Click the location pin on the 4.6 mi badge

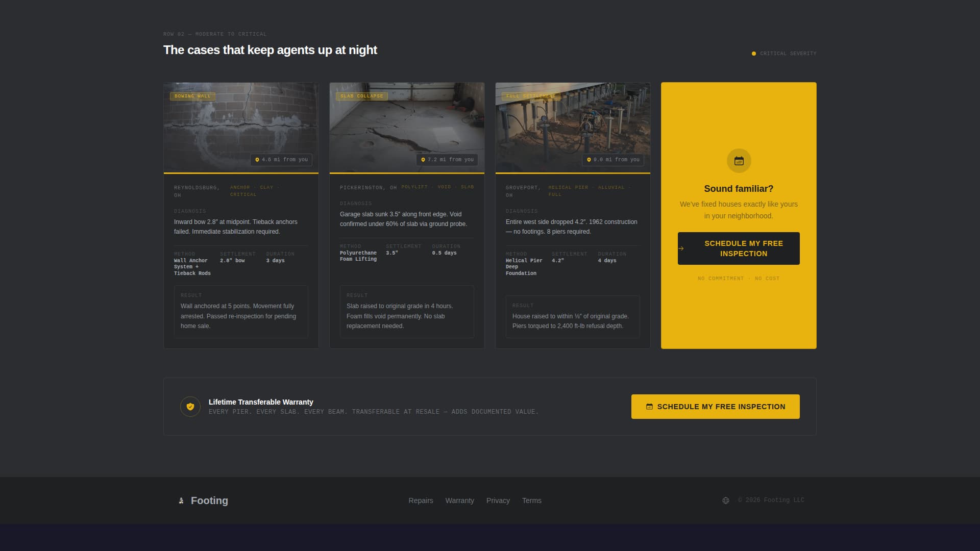point(257,160)
